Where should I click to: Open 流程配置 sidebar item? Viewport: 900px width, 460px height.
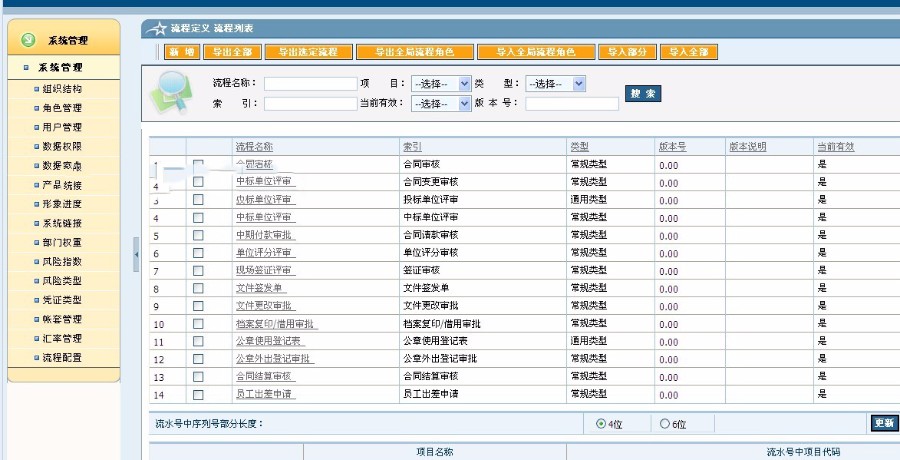pos(62,358)
